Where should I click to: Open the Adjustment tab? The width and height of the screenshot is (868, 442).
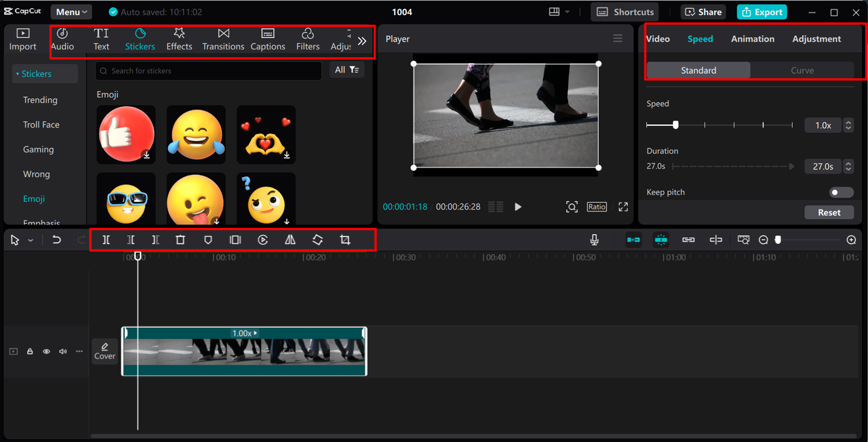(x=816, y=39)
